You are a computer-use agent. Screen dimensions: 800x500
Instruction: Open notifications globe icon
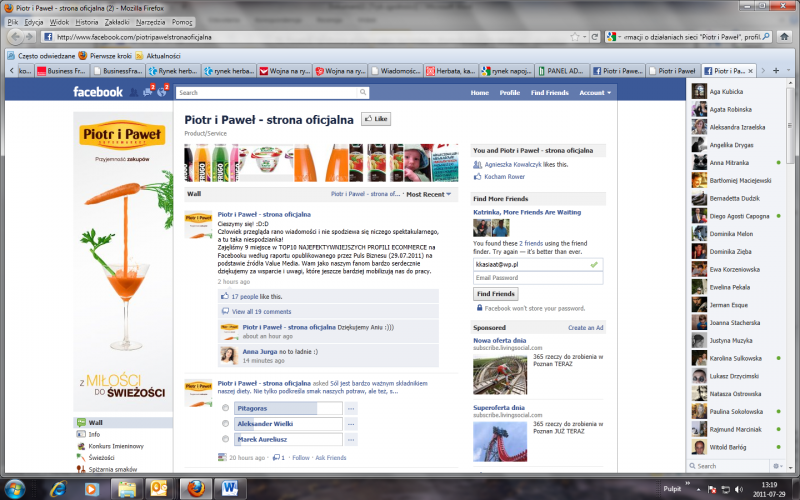(162, 92)
